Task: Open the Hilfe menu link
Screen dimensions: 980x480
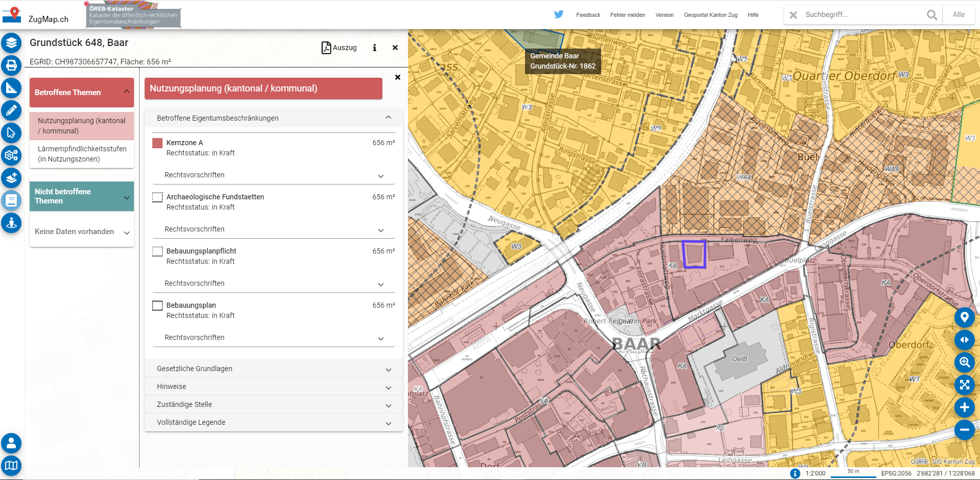Action: pyautogui.click(x=753, y=15)
